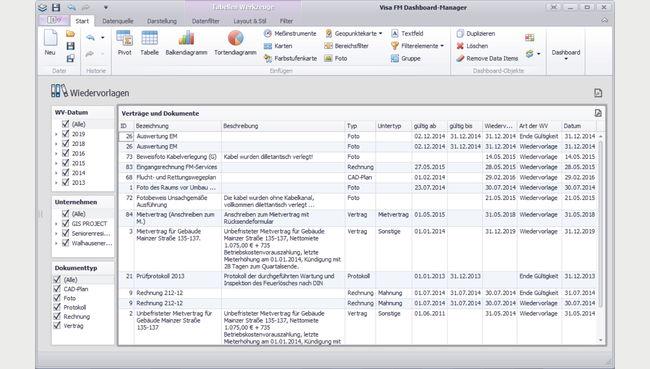The height and width of the screenshot is (369, 650).
Task: Click the layout grid icon right of Duplizieren
Action: coord(529,38)
